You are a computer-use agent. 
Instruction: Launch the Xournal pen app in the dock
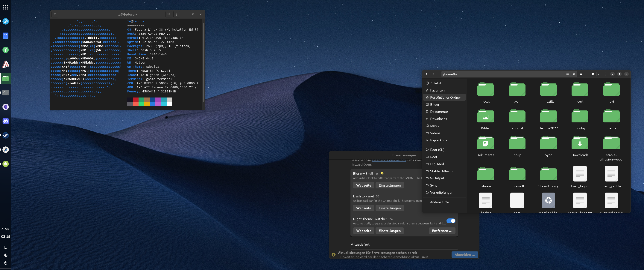(x=5, y=149)
